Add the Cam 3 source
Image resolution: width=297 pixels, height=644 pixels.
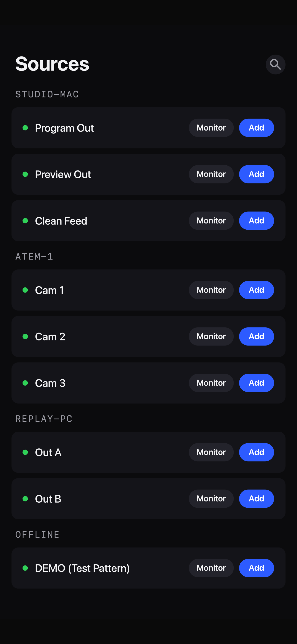click(256, 383)
